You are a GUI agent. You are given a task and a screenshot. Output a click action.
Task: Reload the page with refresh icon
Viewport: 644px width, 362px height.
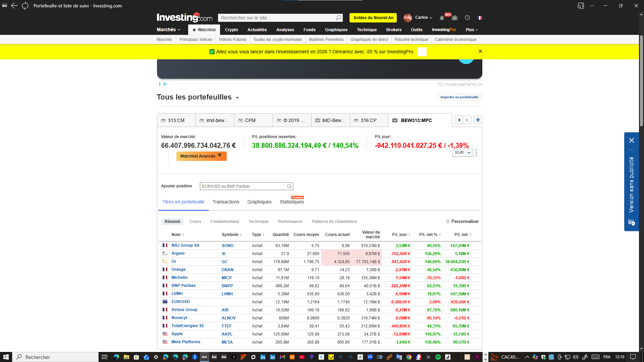click(x=25, y=6)
